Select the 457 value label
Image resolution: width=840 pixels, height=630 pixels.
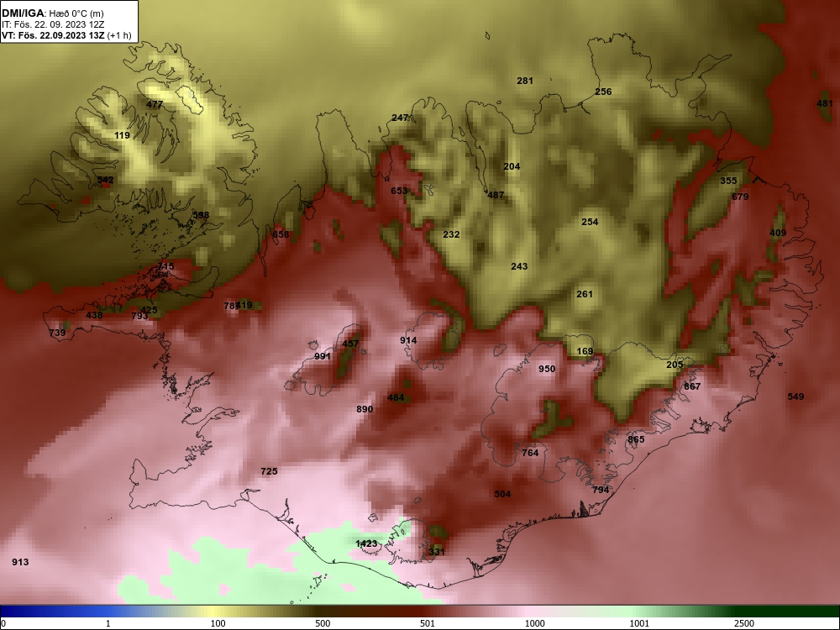350,344
